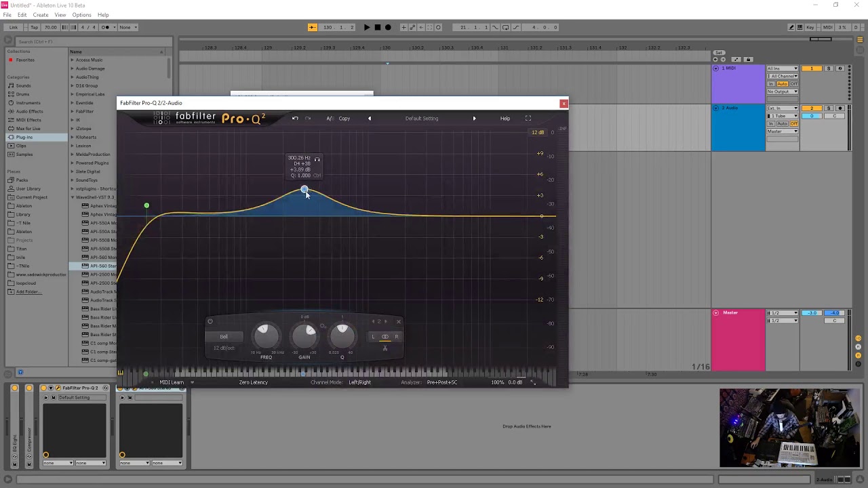
Task: Toggle Pro-Q 2 full screen icon
Action: pyautogui.click(x=528, y=119)
